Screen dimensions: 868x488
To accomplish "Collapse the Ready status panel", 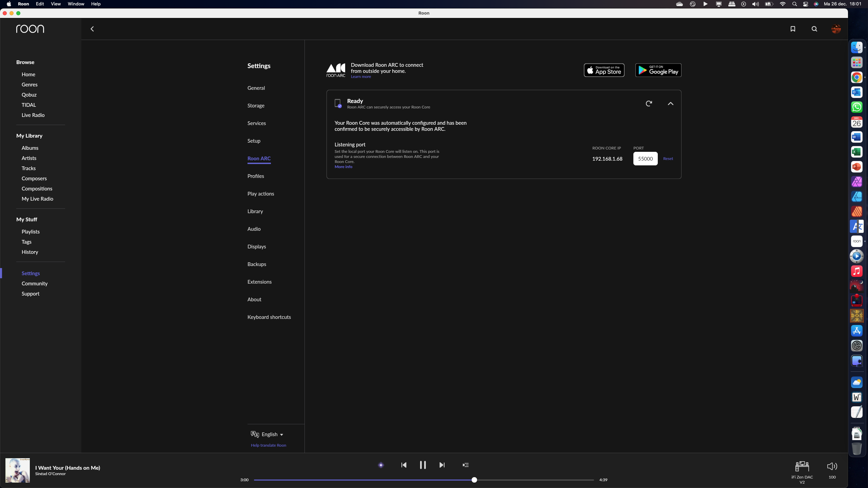I will 670,104.
